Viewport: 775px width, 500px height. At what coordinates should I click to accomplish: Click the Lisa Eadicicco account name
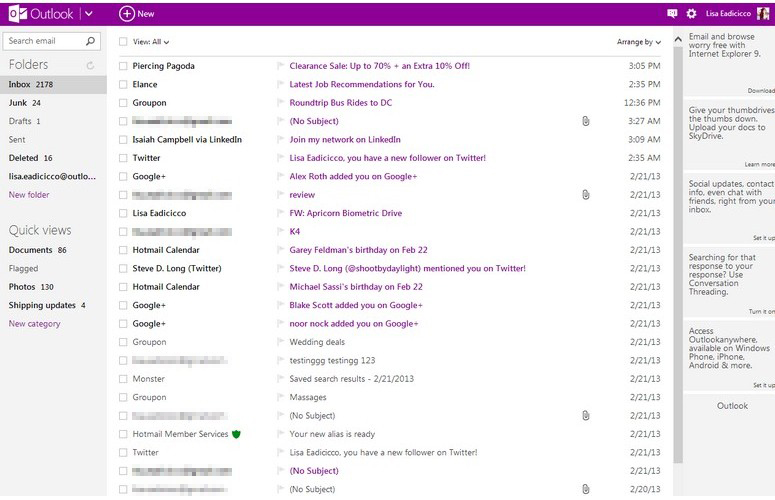728,14
